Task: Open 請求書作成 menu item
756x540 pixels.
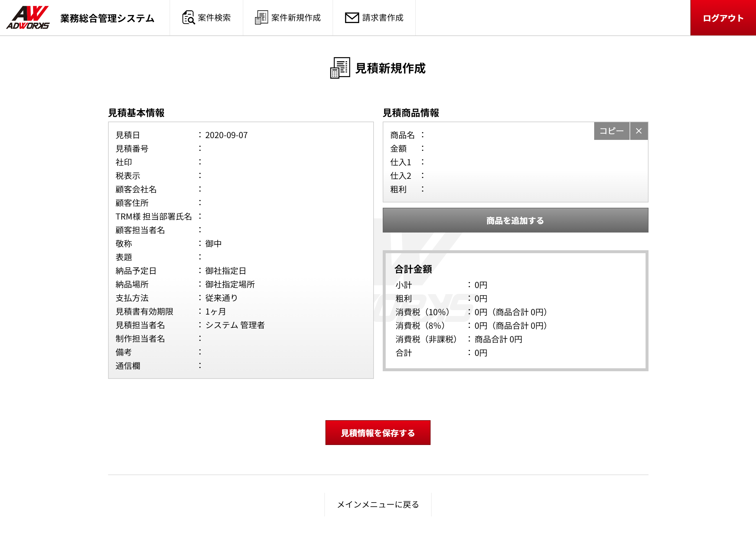Action: 374,18
